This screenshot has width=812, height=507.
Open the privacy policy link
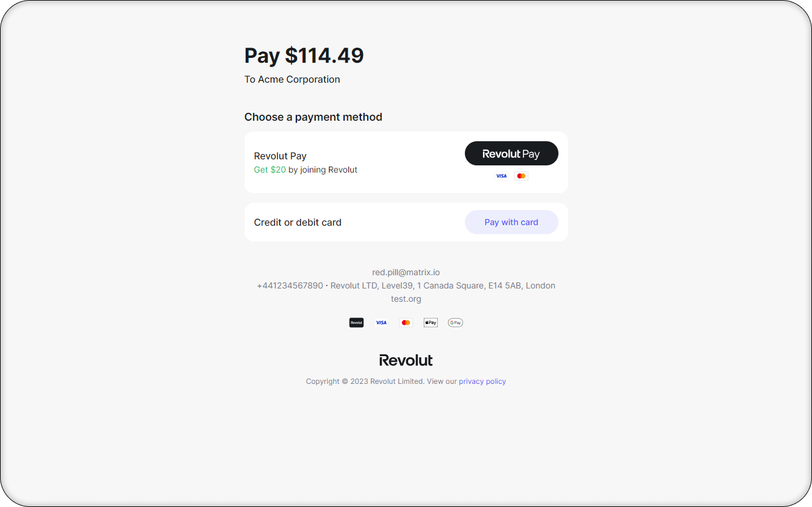[482, 381]
